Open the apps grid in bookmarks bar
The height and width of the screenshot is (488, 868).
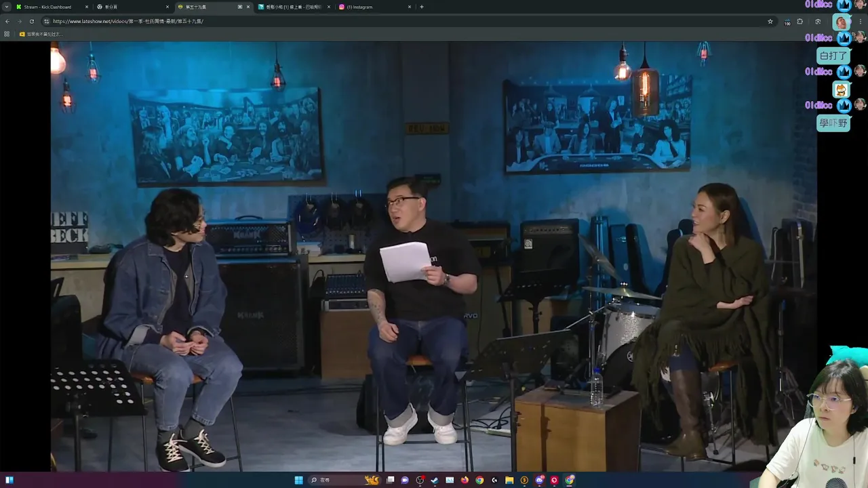pos(7,34)
